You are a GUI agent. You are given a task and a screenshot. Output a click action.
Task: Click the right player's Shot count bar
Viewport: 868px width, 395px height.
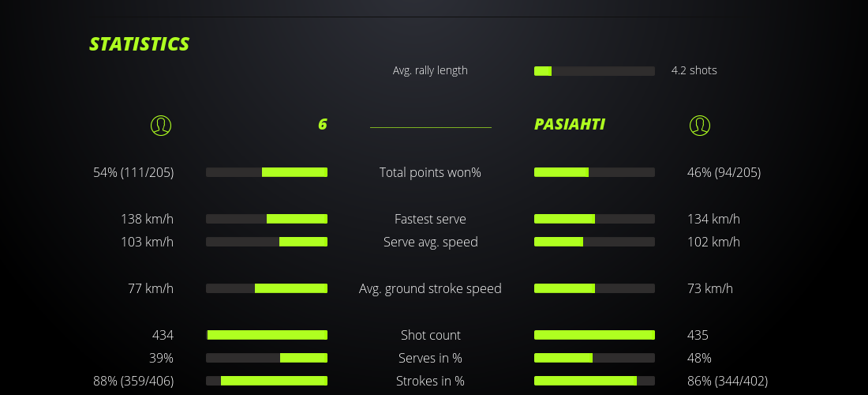(x=594, y=335)
